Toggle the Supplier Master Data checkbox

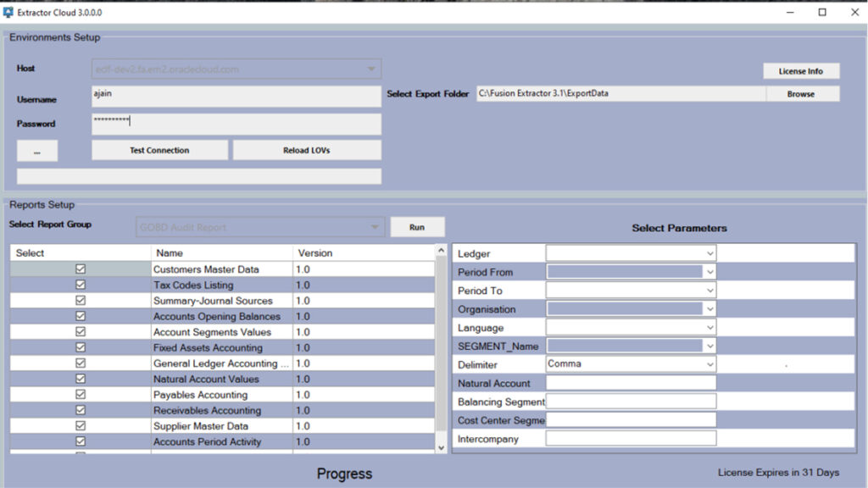click(81, 426)
